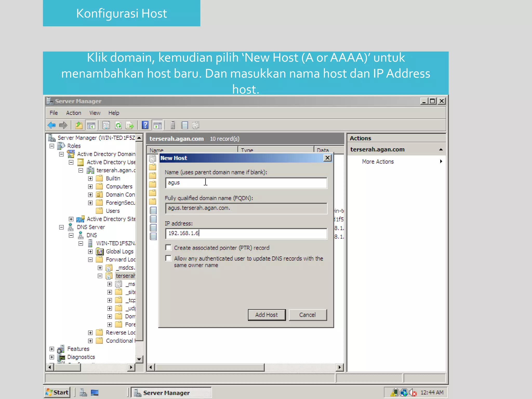Click the Properties toolbar icon
Screen dimensions: 532x399
coord(106,125)
